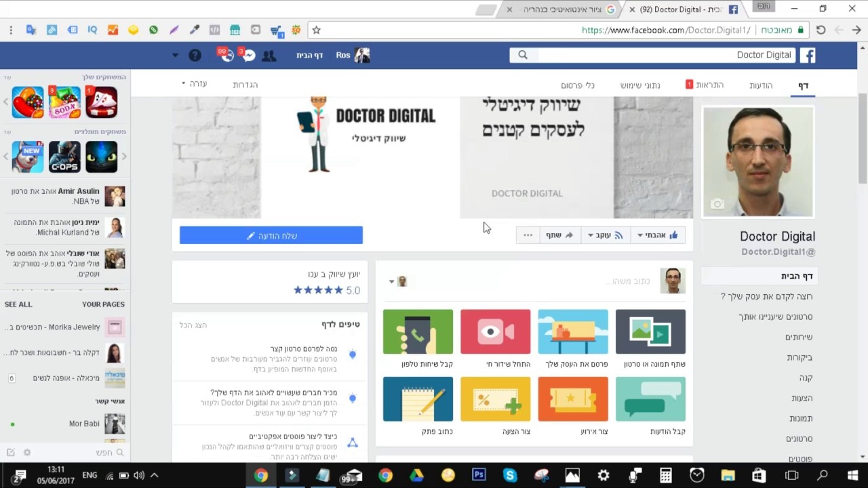This screenshot has height=488, width=868.
Task: Open Facebook quick help question mark
Action: pos(195,56)
